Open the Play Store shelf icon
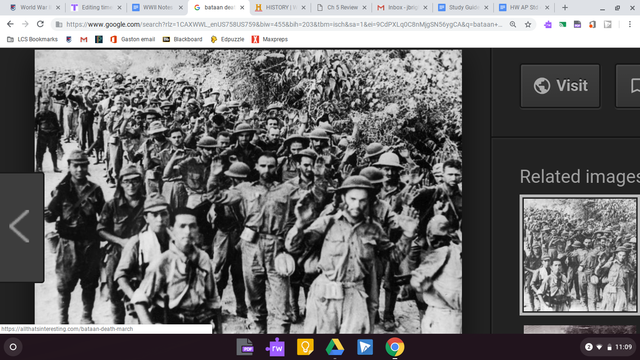Image resolution: width=640 pixels, height=360 pixels. (x=365, y=347)
